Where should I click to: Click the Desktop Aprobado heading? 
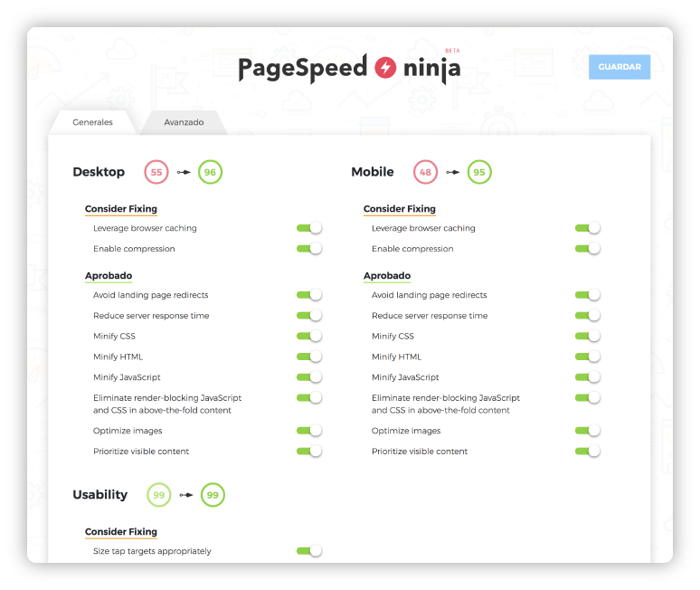(109, 276)
